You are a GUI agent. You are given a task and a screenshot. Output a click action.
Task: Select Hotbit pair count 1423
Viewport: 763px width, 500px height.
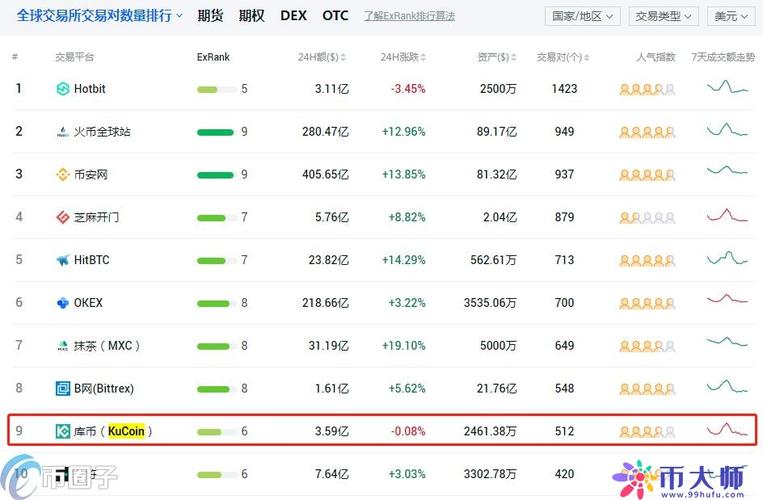pos(564,89)
